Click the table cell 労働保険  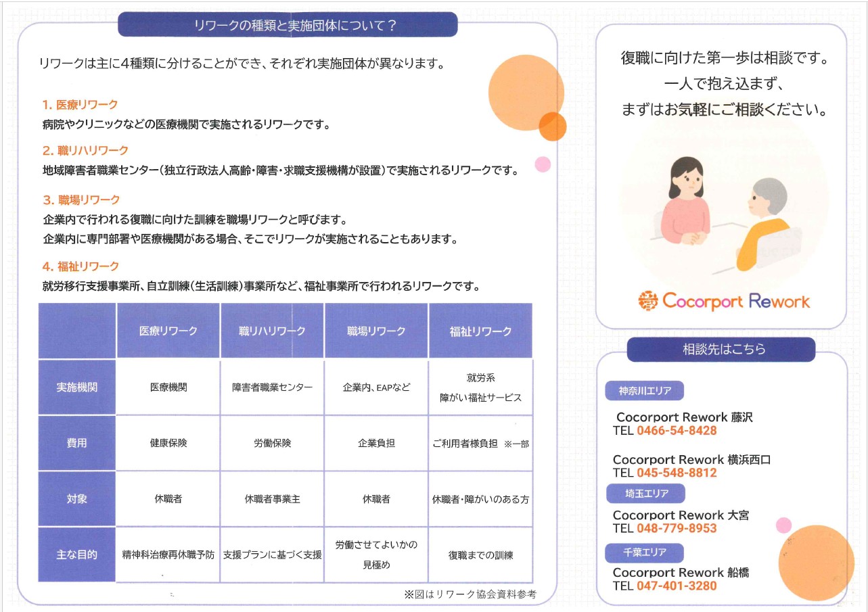(x=273, y=443)
